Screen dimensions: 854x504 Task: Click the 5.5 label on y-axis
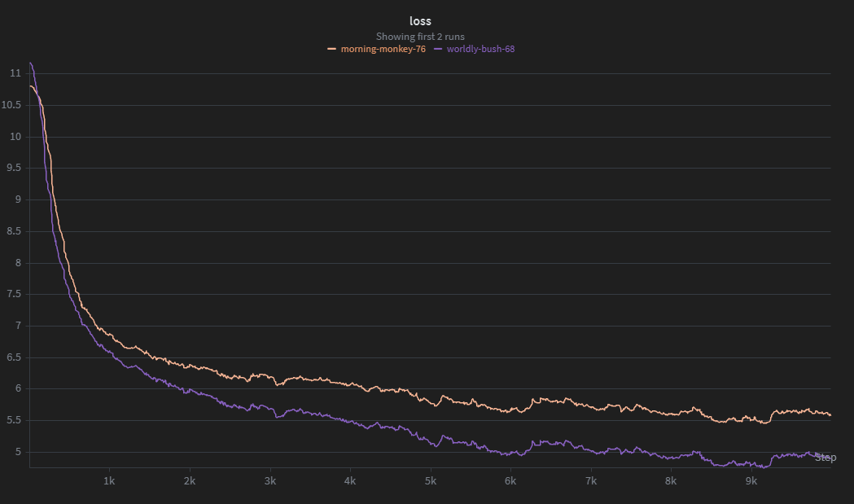click(15, 421)
